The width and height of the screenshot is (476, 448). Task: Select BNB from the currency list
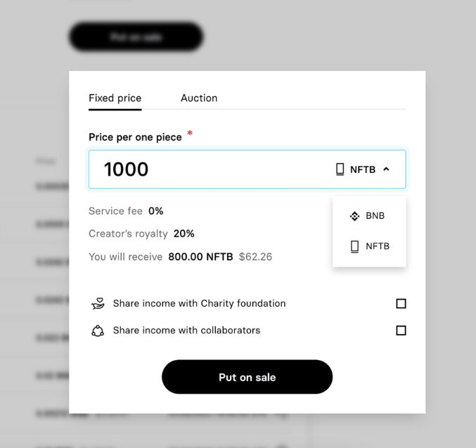(x=375, y=216)
